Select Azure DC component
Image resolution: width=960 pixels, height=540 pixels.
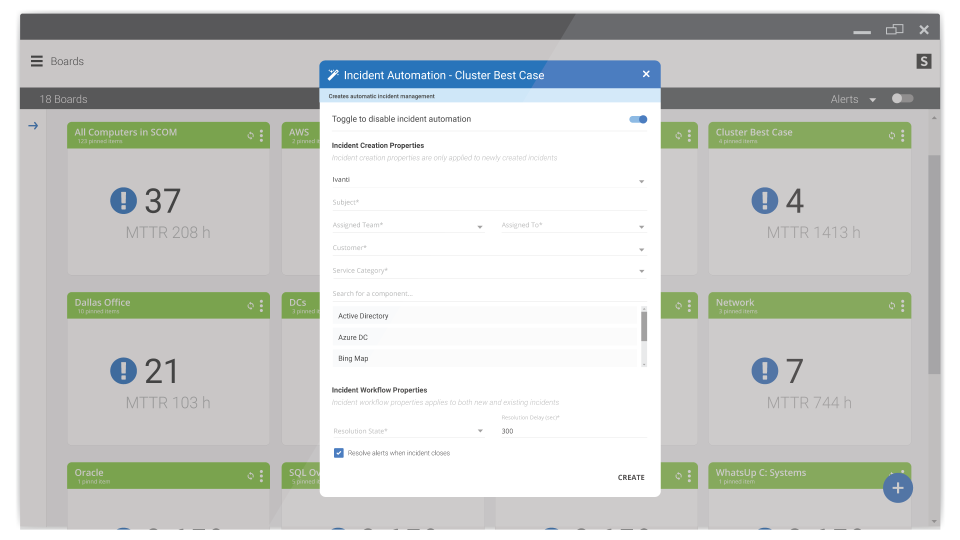(x=485, y=337)
